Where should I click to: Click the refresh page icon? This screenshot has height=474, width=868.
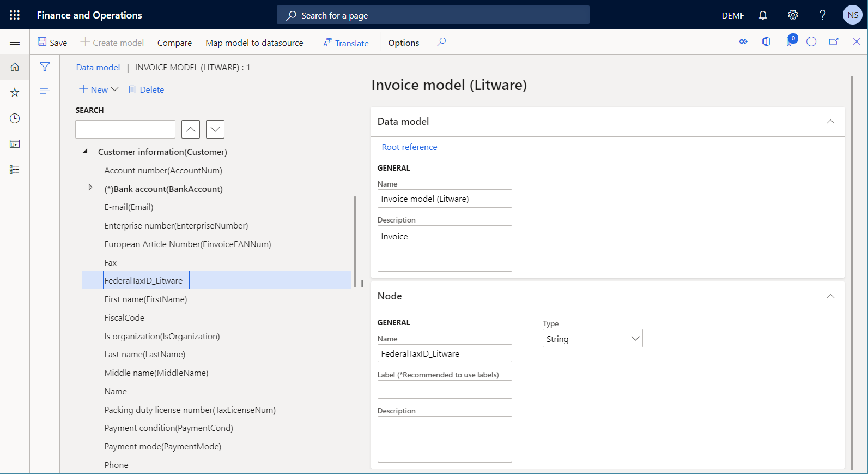811,42
